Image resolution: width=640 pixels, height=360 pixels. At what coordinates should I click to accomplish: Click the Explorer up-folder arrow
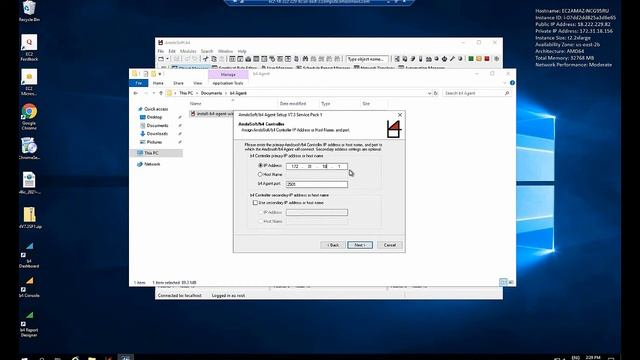click(161, 93)
